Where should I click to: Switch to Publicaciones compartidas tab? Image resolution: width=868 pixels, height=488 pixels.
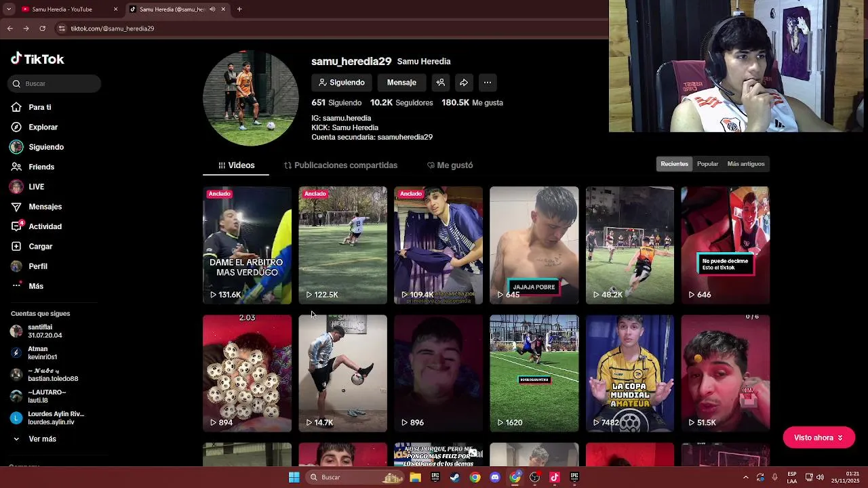pos(340,165)
